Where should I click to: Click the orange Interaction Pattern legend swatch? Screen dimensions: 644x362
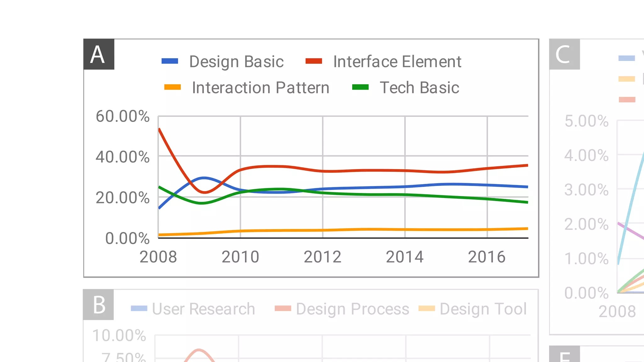point(172,87)
